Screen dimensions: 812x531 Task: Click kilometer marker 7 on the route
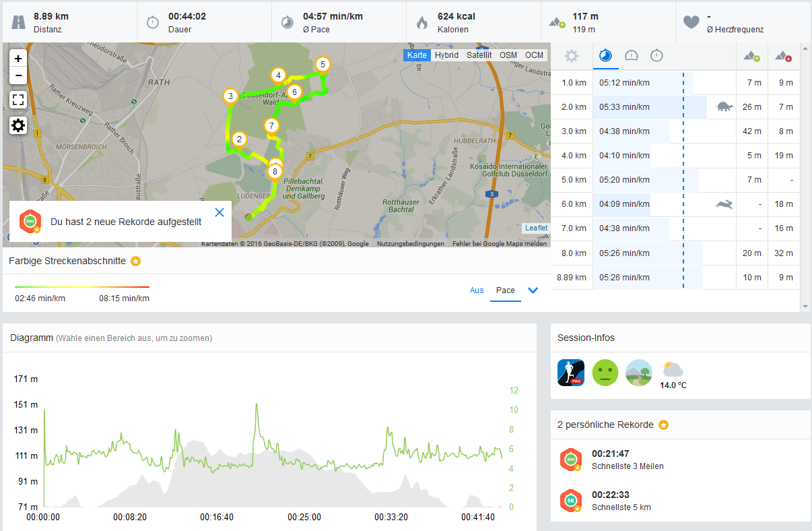click(271, 126)
